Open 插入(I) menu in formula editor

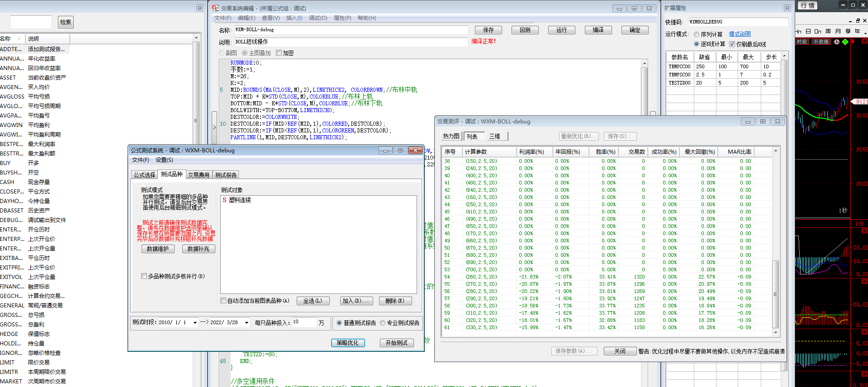(x=294, y=18)
